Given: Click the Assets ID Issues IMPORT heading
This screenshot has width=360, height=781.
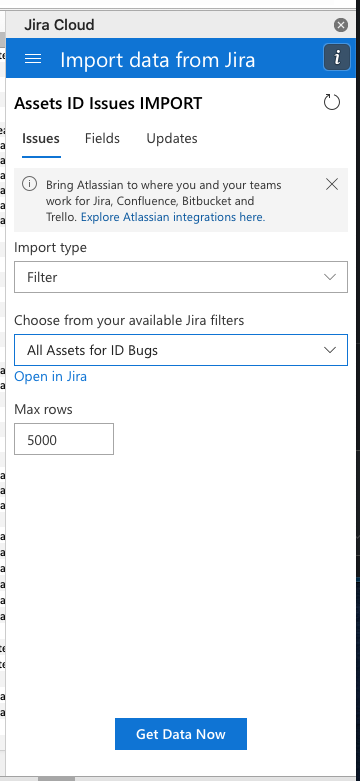Looking at the screenshot, I should coord(108,103).
